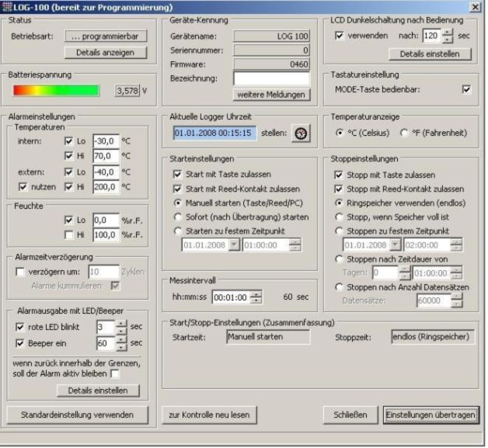Toggle the extern 'nutzen' checkbox
Image resolution: width=488 pixels, height=448 pixels.
23,187
